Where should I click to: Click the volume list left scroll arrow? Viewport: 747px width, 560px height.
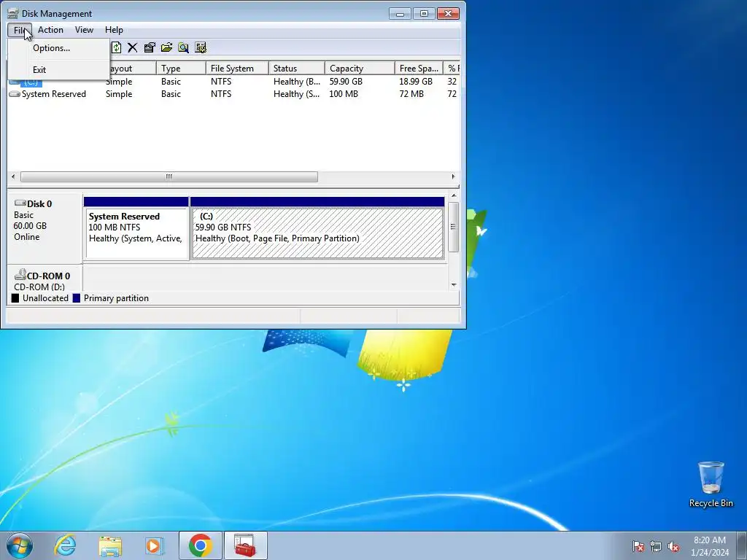tap(13, 176)
